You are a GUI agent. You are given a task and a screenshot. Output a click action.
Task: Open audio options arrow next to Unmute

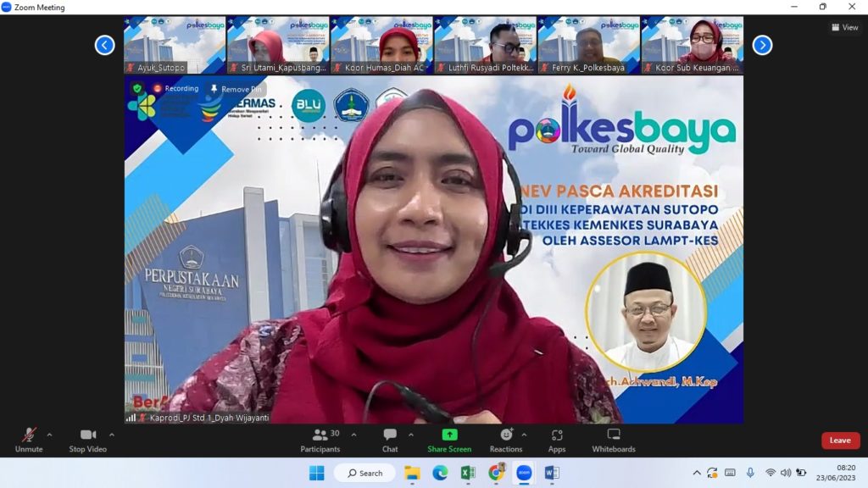pos(49,435)
